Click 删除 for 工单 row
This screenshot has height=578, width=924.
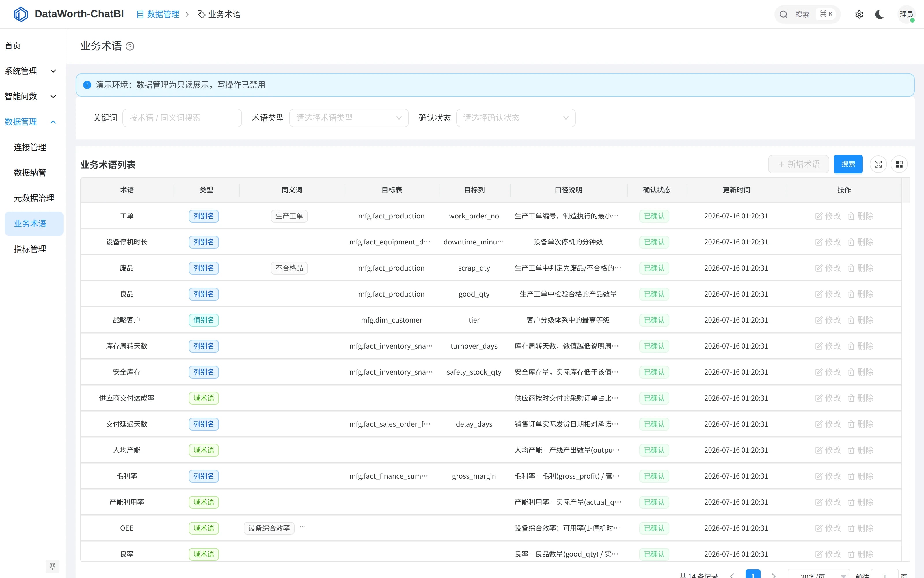[860, 216]
